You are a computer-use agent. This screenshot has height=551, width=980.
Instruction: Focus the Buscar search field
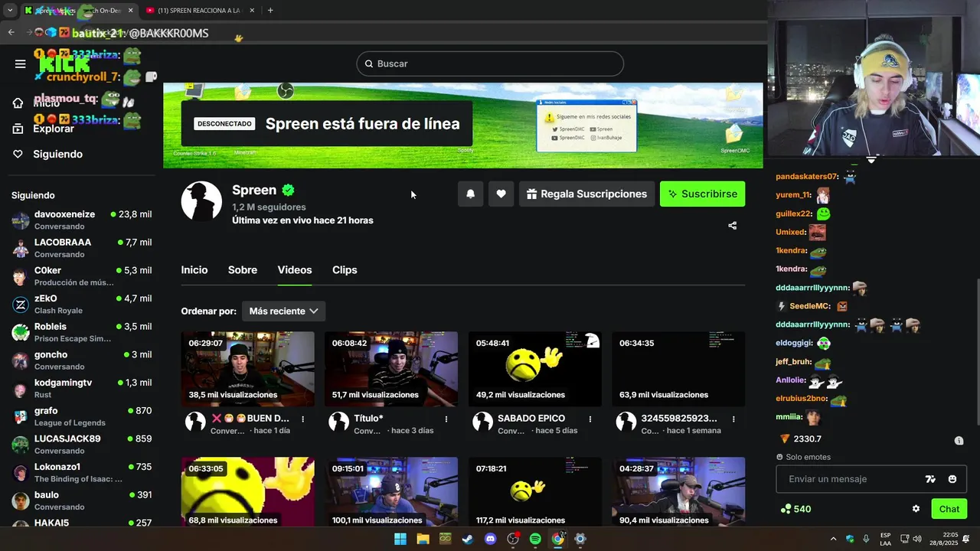coord(490,64)
